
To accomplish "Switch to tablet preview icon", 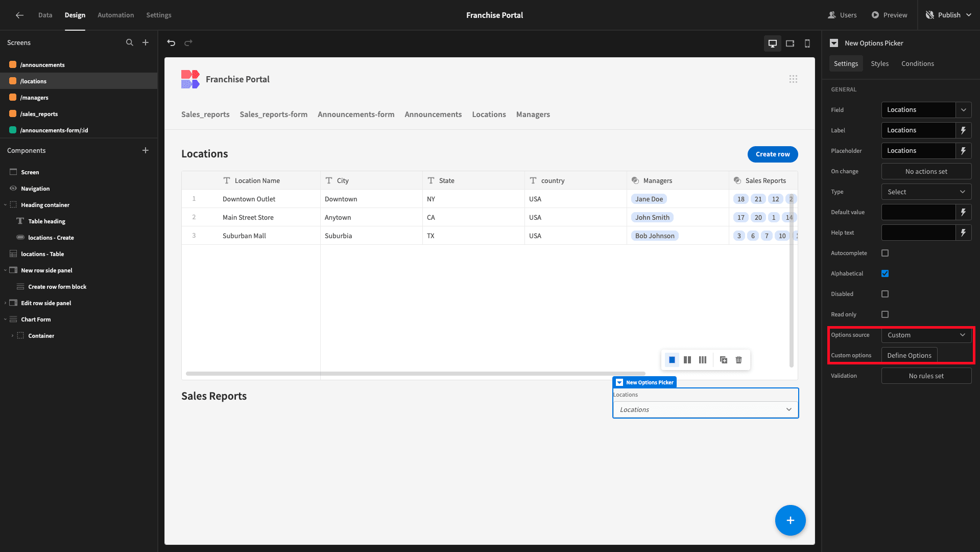I will pos(790,43).
